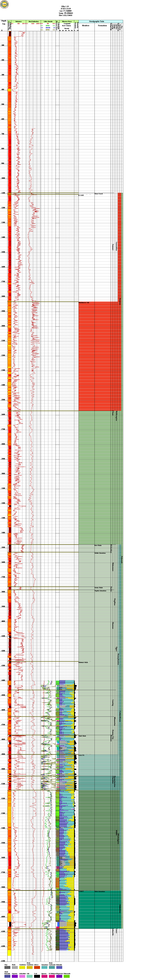Click the 'Depth Log' header
160x980 pixels.
tap(4, 22)
